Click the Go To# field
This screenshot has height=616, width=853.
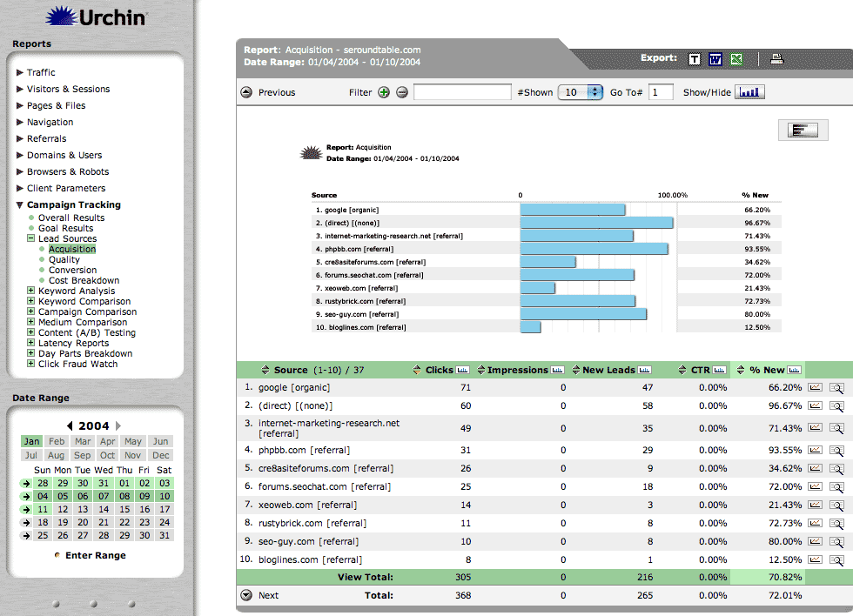661,92
